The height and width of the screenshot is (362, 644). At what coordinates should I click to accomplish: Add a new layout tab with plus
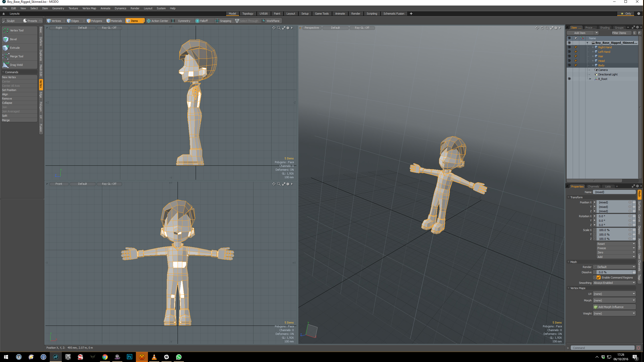click(411, 14)
